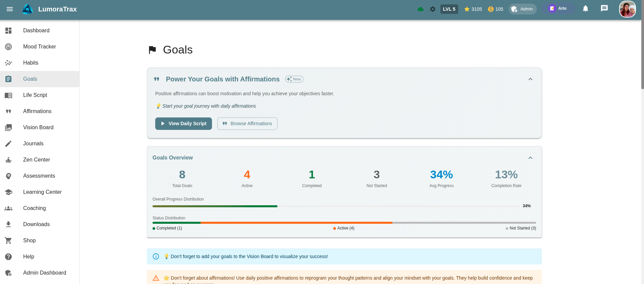Click the Mood Tracker smiley icon
Screen dimensions: 644x284
coord(8,47)
